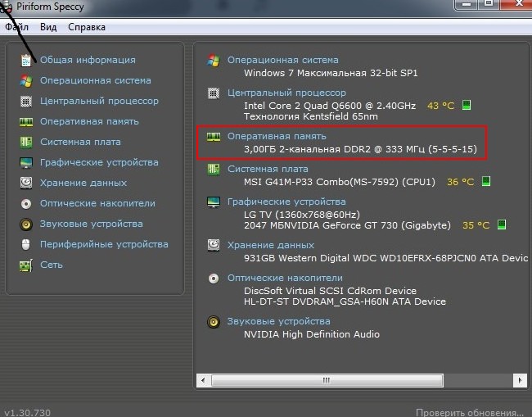Screen dimensions: 532x417
Task: Click the network card icon beside Сеть
Action: tap(26, 265)
